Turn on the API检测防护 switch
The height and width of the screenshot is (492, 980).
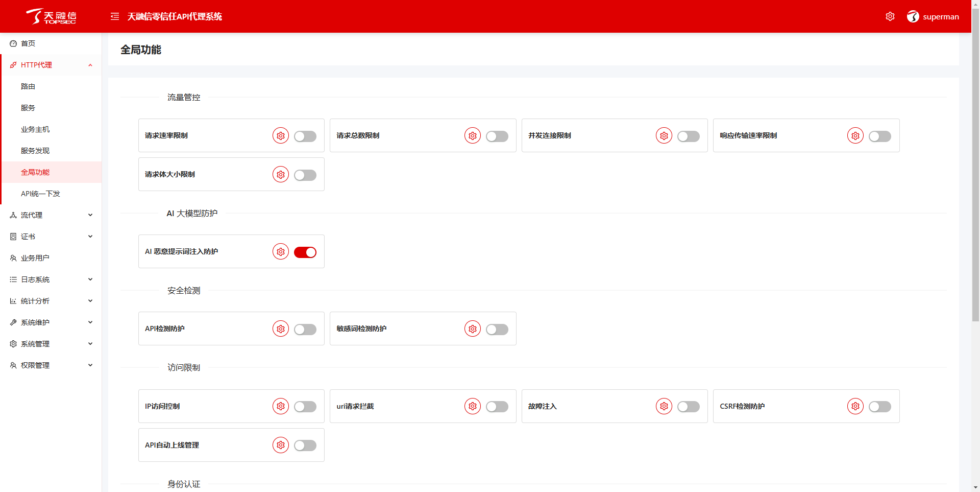(x=305, y=330)
